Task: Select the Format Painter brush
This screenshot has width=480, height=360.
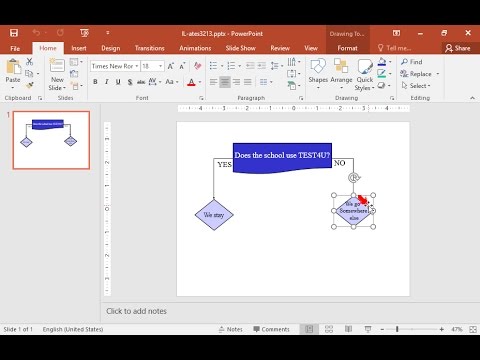Action: 30,85
